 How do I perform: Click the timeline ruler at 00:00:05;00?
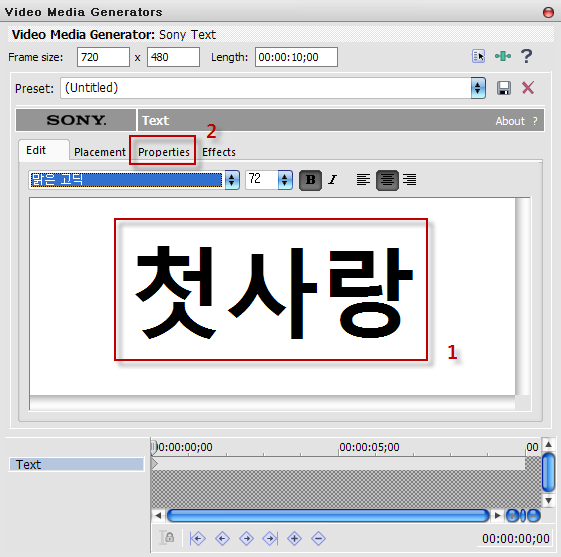pyautogui.click(x=369, y=447)
